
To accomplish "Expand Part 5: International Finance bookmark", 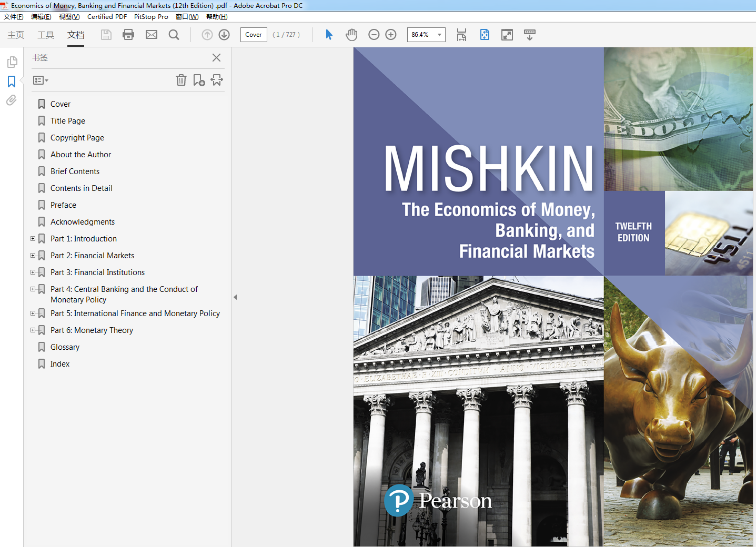I will pos(33,313).
